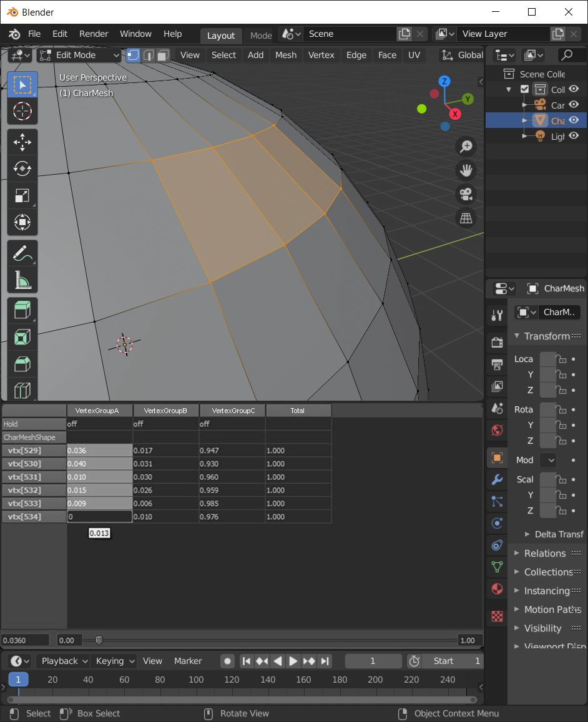Open Material properties tab
The width and height of the screenshot is (588, 722).
point(497,589)
